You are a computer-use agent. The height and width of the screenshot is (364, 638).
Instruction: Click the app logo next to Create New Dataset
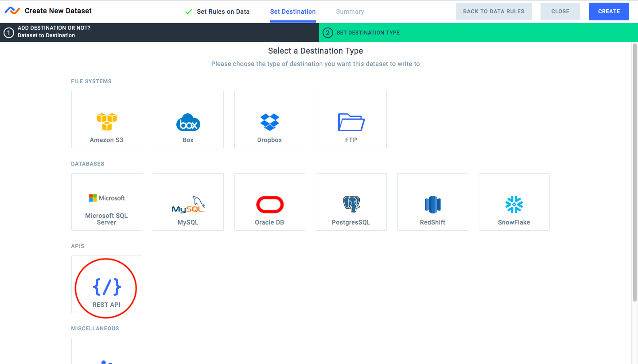[12, 11]
